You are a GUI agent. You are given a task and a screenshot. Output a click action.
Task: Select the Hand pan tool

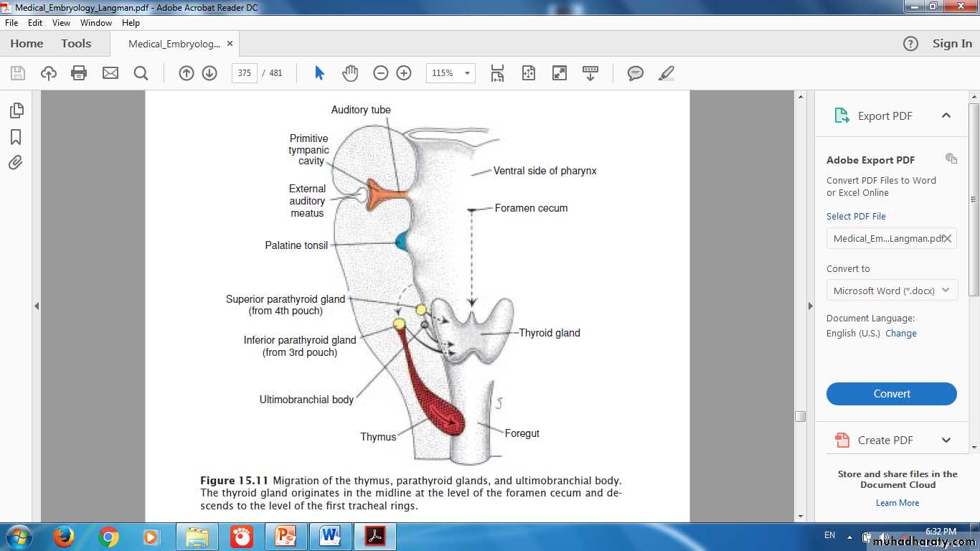[349, 73]
